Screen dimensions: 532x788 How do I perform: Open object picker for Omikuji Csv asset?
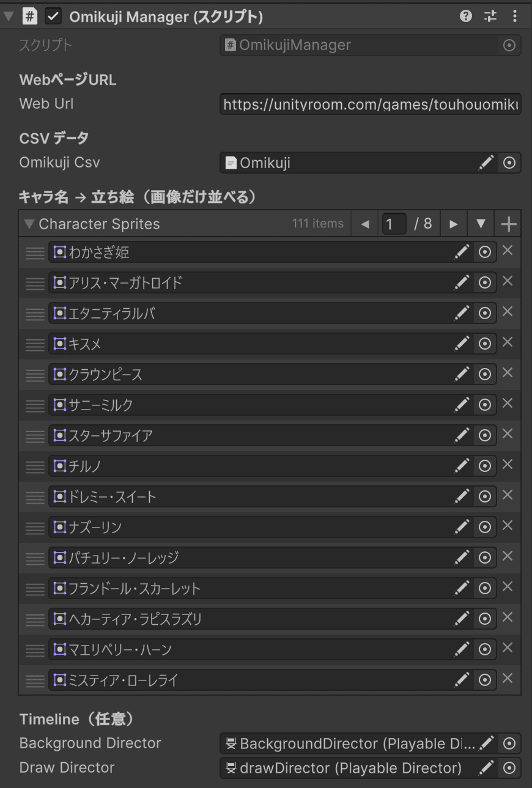509,162
